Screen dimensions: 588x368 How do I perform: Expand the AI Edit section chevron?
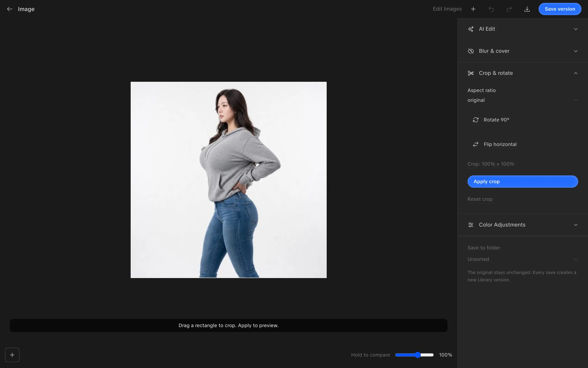coord(576,29)
